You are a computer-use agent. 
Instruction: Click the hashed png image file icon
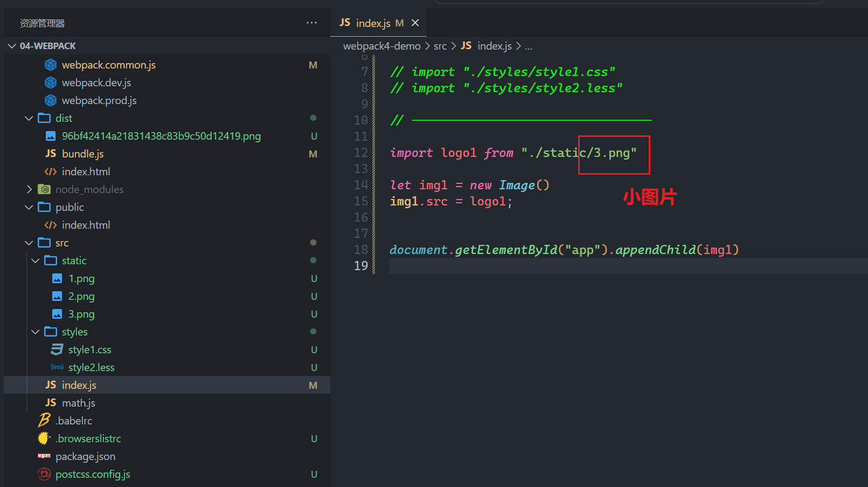click(51, 136)
